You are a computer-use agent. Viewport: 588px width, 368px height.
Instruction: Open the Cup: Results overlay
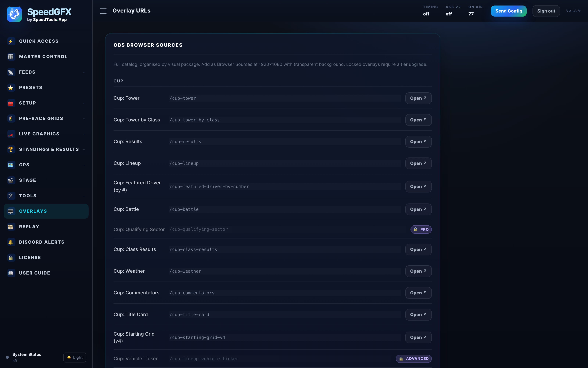418,141
